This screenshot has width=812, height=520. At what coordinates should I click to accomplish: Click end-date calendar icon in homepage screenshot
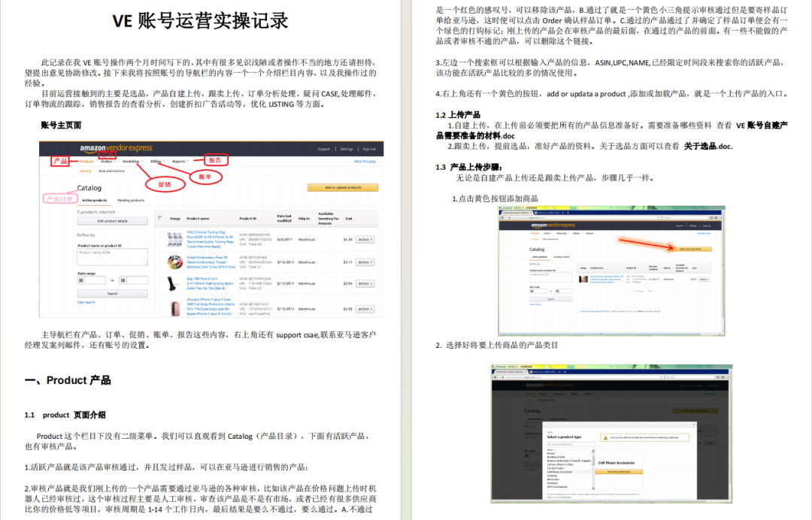[x=123, y=280]
